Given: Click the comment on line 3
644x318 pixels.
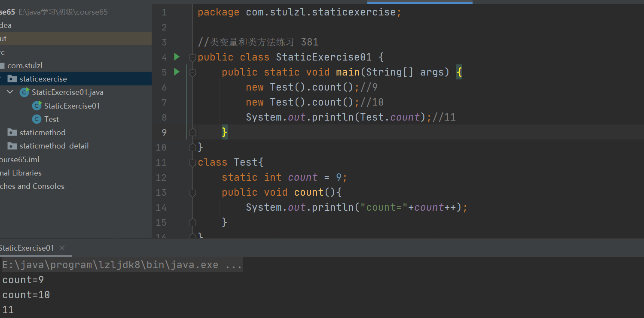Looking at the screenshot, I should click(x=258, y=42).
